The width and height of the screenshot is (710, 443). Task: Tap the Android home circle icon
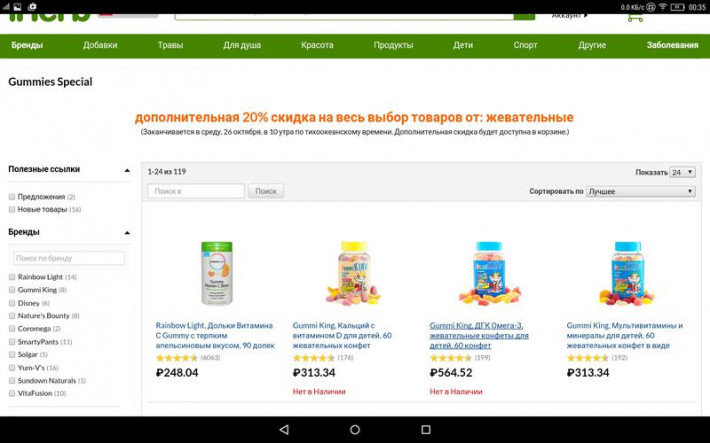355,429
